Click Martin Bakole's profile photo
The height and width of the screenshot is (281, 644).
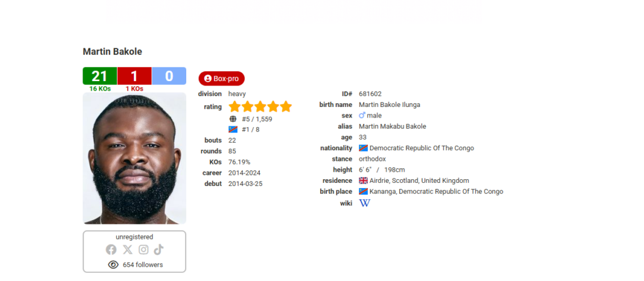click(x=135, y=158)
